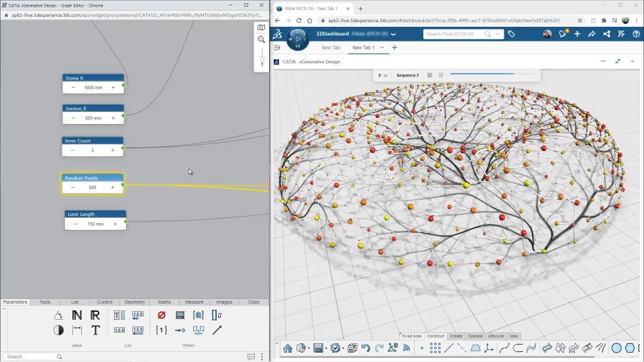Add a Boolean half-circle parameter node

coord(58,330)
